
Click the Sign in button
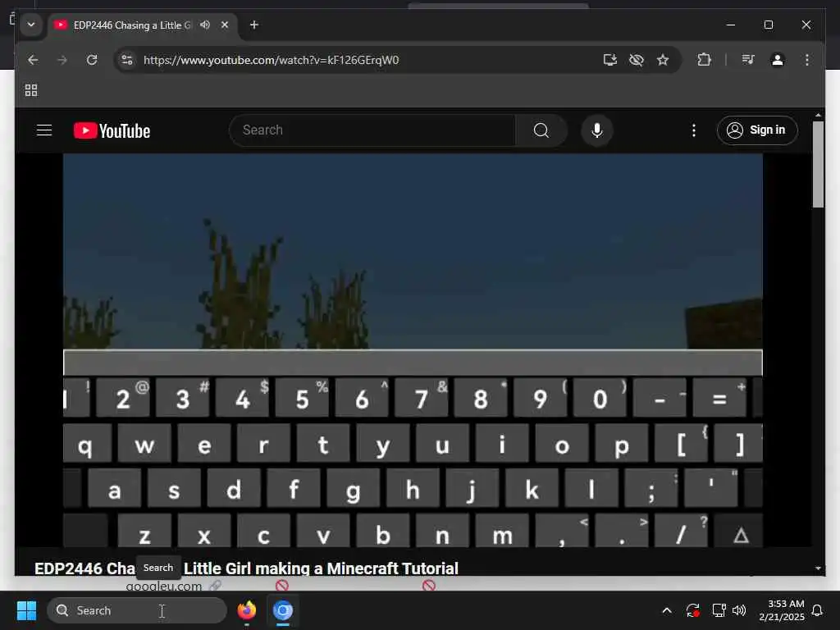(757, 130)
